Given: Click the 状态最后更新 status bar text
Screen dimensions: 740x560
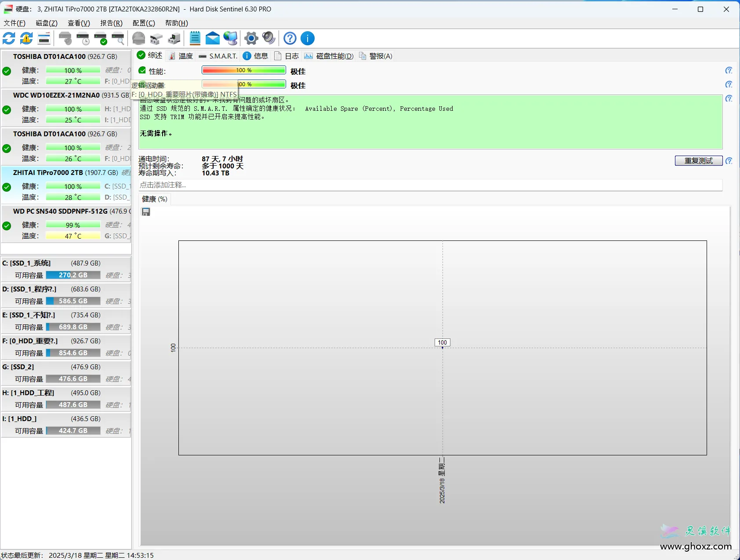Looking at the screenshot, I should pos(77,555).
